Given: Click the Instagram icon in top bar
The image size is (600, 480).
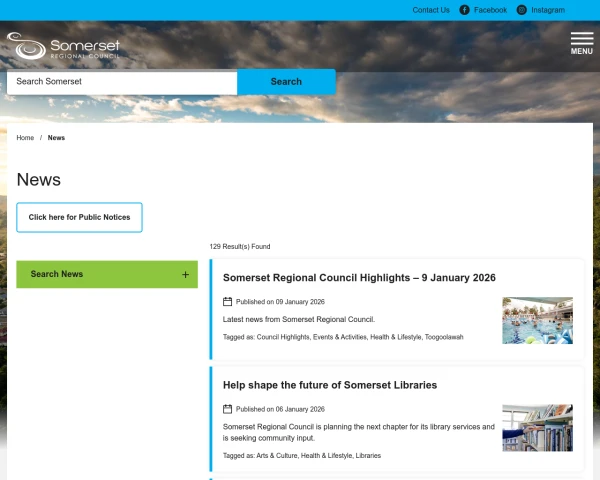Looking at the screenshot, I should 522,10.
